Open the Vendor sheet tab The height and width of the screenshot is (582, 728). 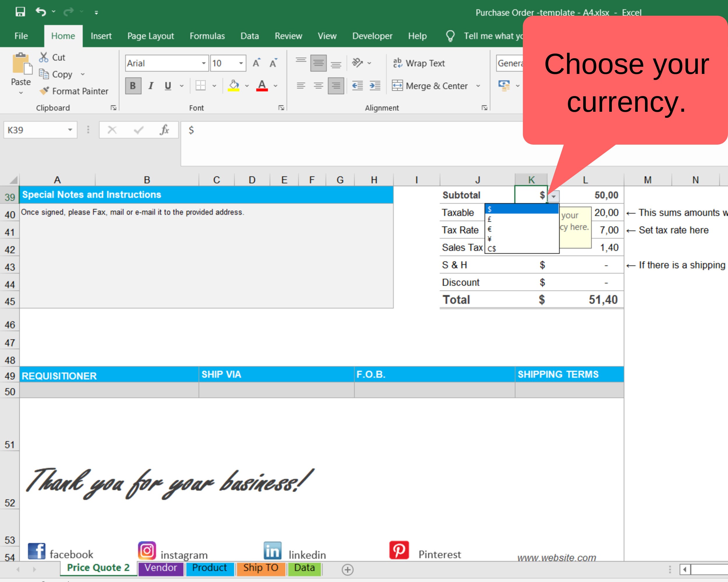click(161, 568)
